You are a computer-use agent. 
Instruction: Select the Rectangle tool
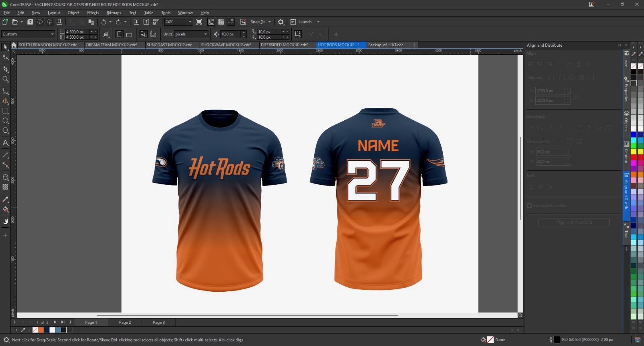click(x=6, y=111)
